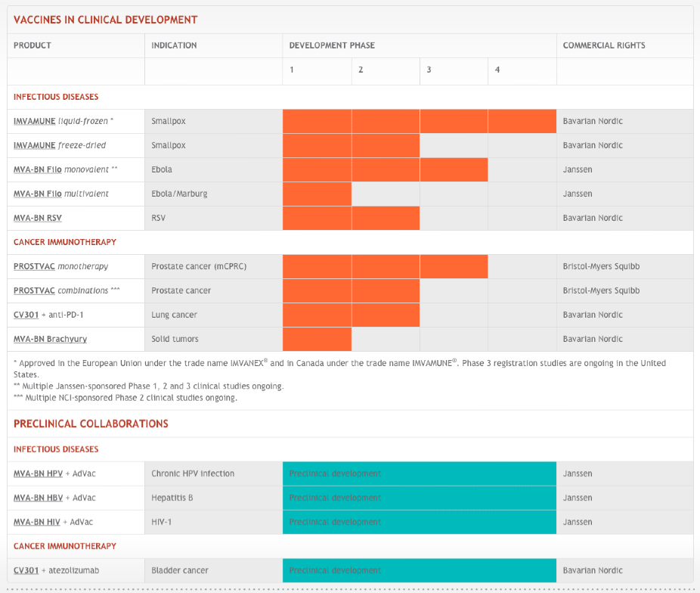Click 'Janssen' in the Ebola row
Image resolution: width=700 pixels, height=593 pixels.
pyautogui.click(x=578, y=169)
